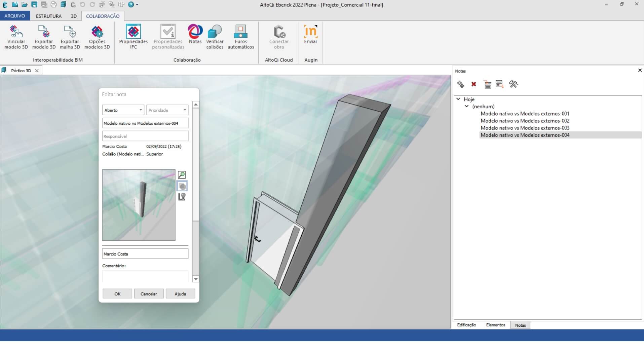
Task: Select note Modelos externos-001
Action: click(x=525, y=114)
